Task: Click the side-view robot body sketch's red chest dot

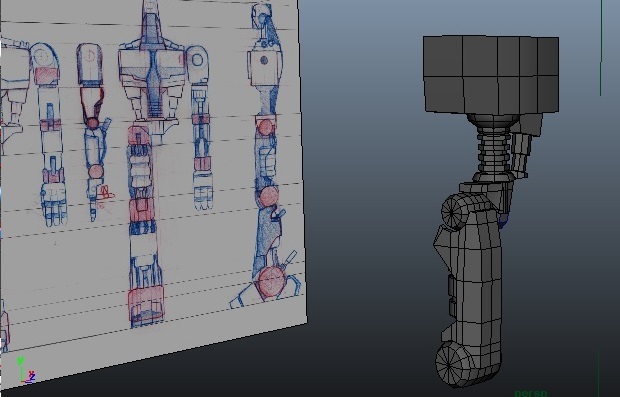Action: (265, 60)
